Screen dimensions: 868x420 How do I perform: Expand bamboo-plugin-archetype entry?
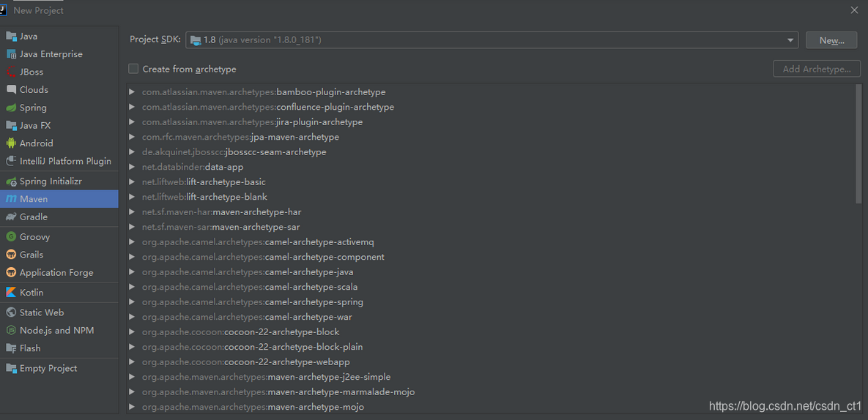[132, 91]
